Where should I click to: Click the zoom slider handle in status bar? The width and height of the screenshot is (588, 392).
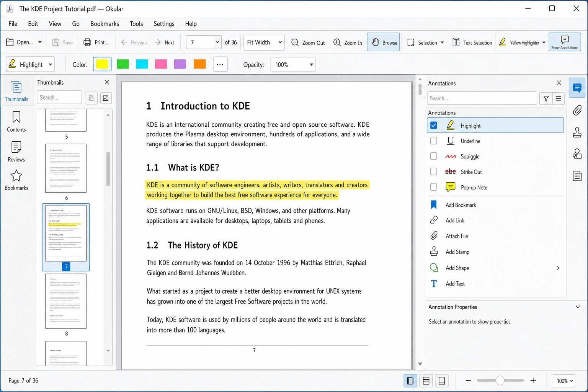(500, 381)
